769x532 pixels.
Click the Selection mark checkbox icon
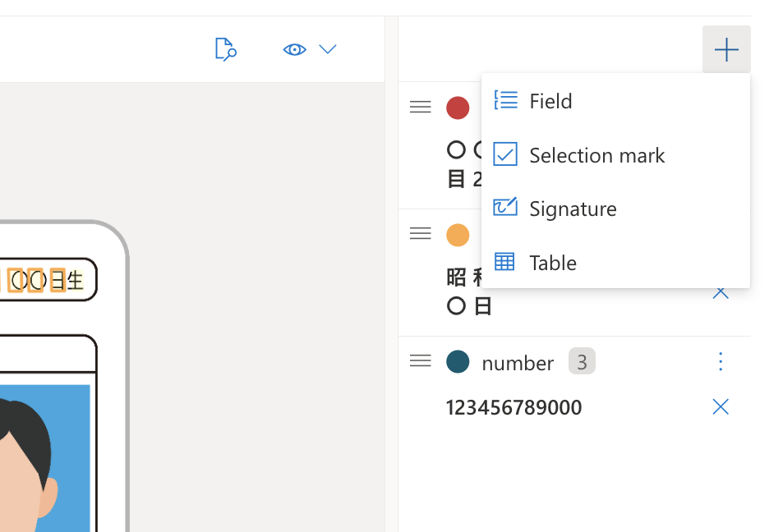[x=505, y=154]
